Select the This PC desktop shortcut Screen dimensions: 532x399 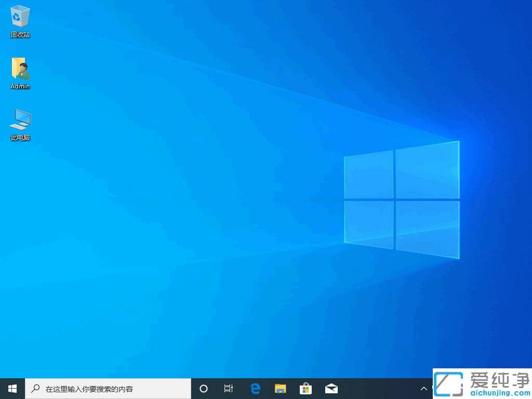(19, 119)
